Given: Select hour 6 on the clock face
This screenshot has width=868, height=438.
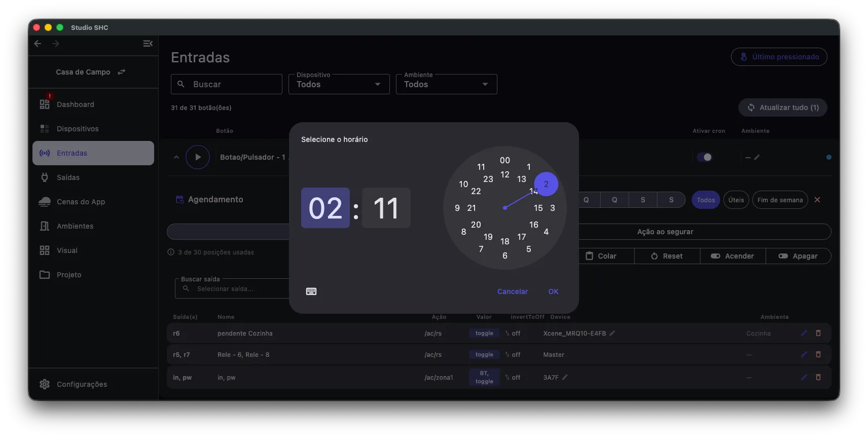Looking at the screenshot, I should click(x=505, y=255).
